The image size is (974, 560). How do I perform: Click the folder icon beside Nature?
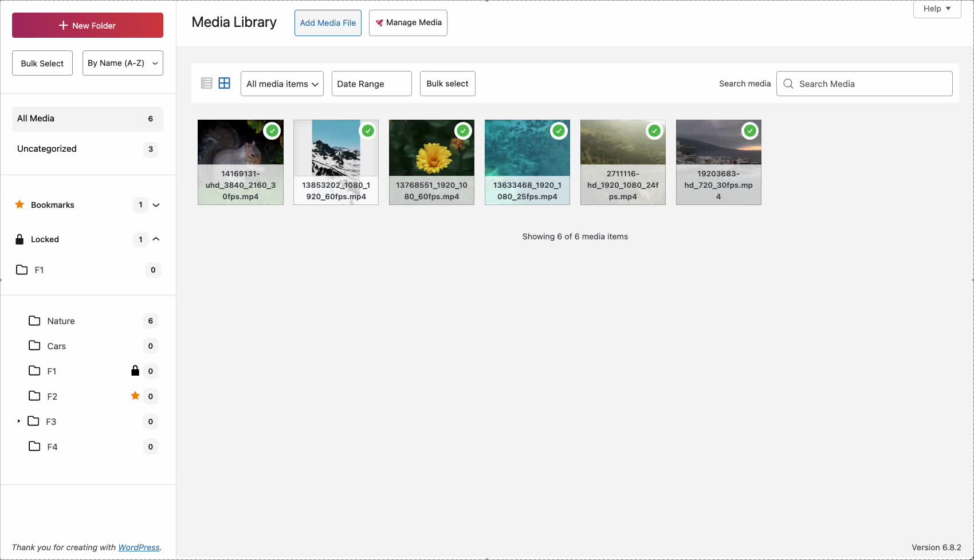34,321
